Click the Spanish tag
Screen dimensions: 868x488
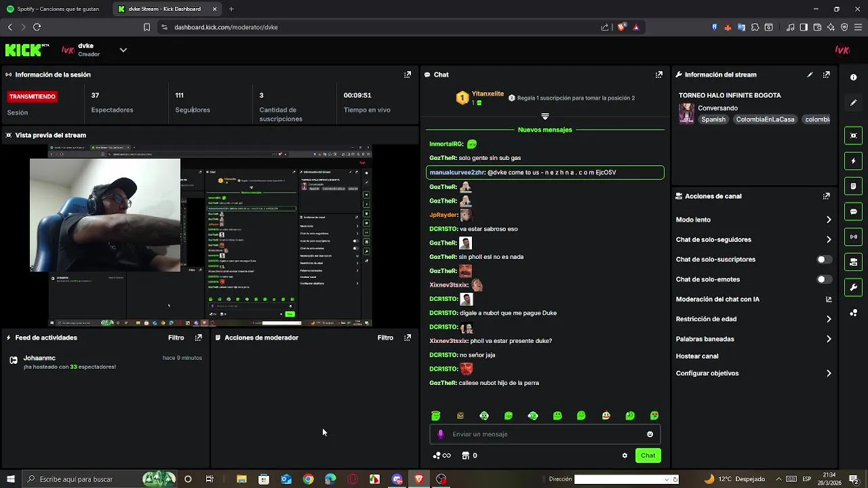click(x=713, y=119)
